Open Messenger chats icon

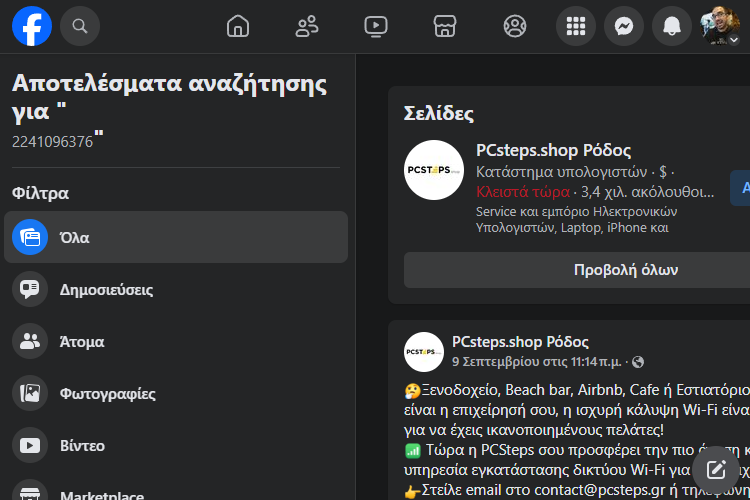pyautogui.click(x=624, y=26)
